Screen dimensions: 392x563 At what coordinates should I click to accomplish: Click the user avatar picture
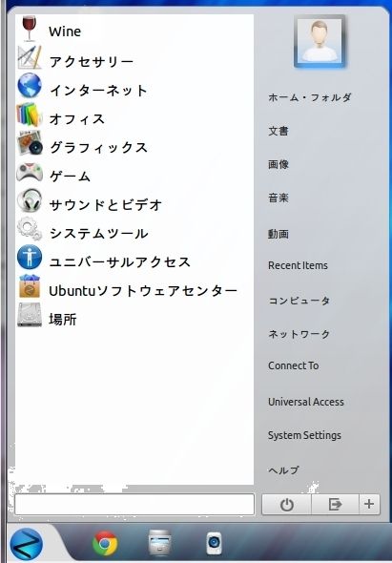(320, 41)
